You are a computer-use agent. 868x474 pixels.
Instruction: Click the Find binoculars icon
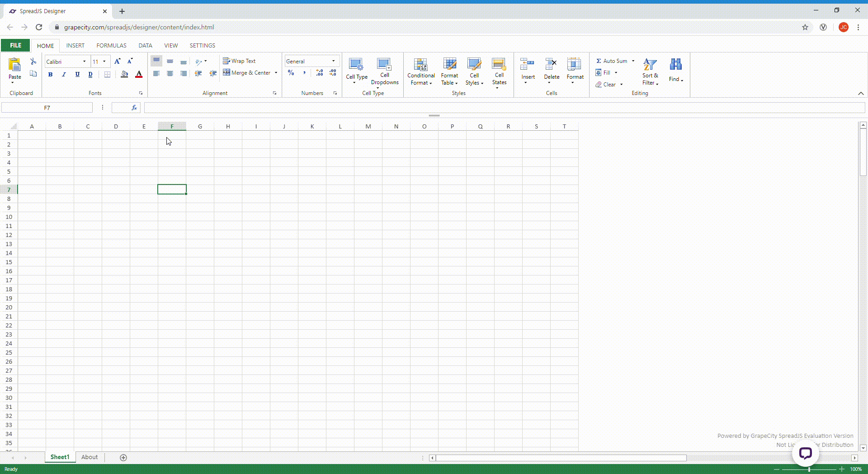675,65
